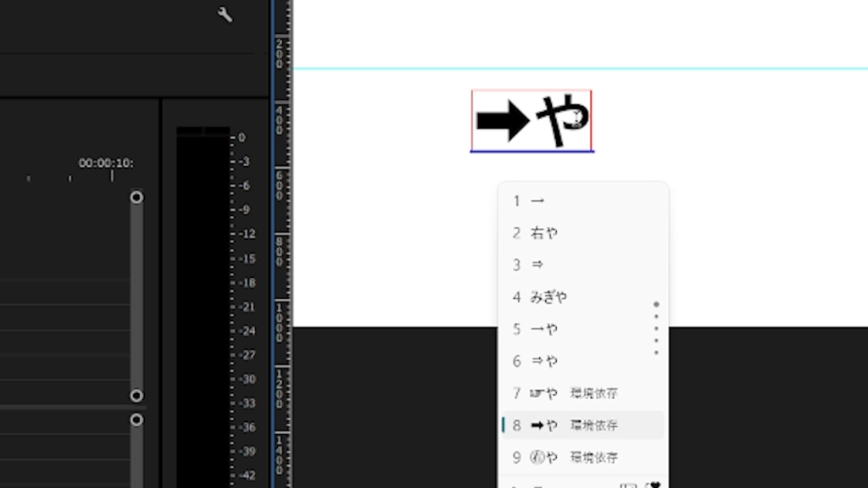The height and width of the screenshot is (488, 868).
Task: Click the top handle of the vertical zoom scrollbar
Action: click(136, 197)
